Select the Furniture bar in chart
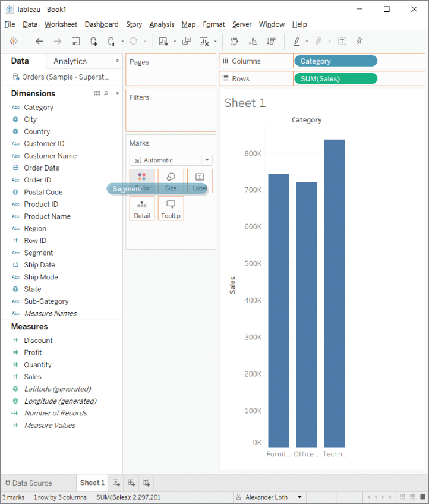429x504 pixels. tap(279, 310)
